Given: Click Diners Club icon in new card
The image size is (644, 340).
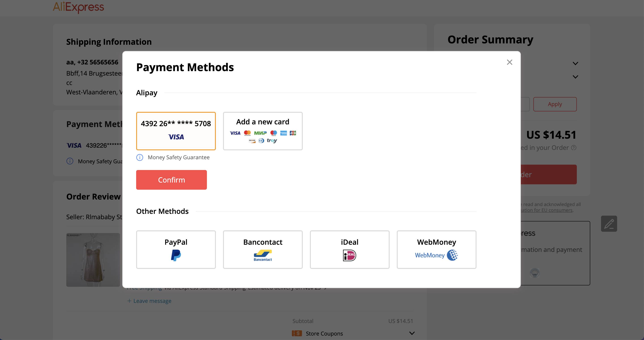Looking at the screenshot, I should (x=261, y=141).
